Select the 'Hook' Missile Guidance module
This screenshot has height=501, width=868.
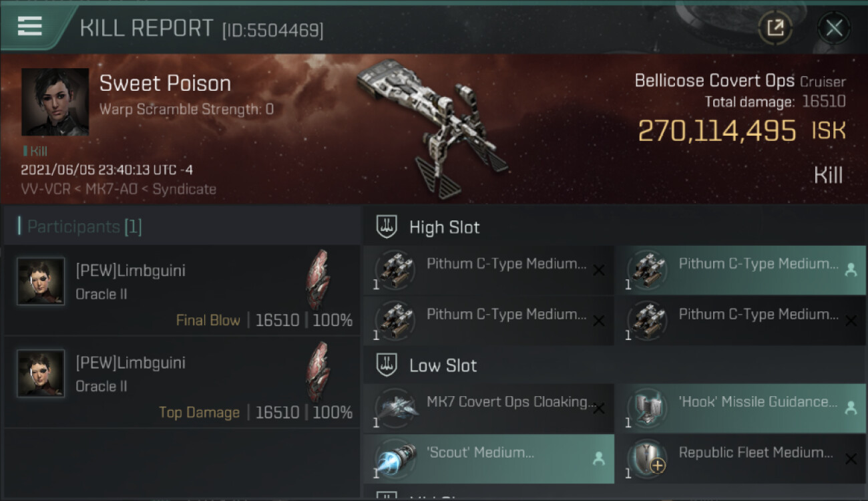(x=740, y=409)
